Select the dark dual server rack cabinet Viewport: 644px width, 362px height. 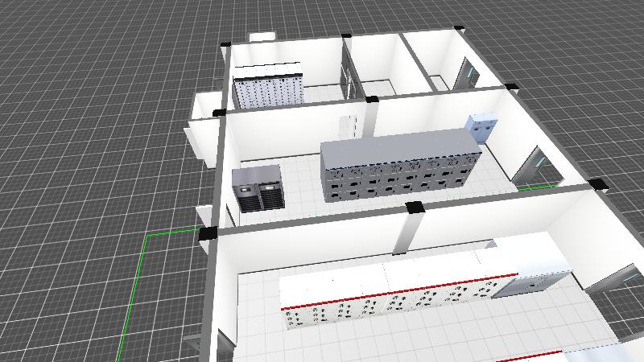tap(258, 190)
